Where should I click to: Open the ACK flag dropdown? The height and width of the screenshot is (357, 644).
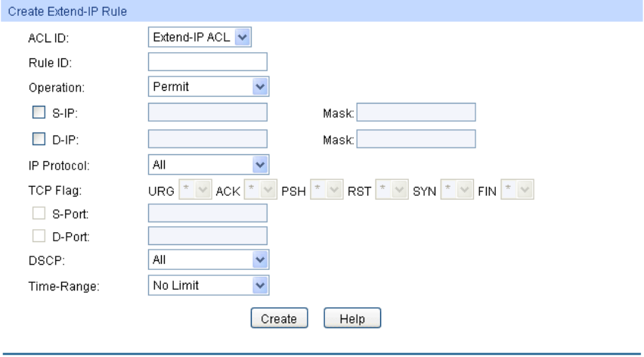tap(260, 189)
